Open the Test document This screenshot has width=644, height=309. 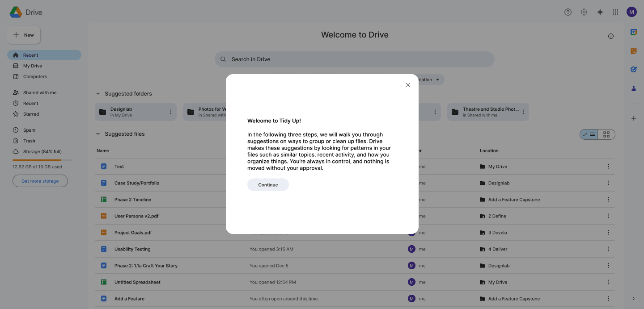click(119, 167)
